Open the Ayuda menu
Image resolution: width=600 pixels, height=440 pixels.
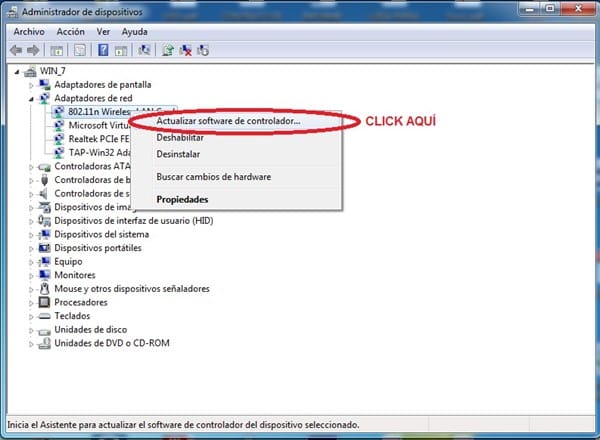click(134, 32)
